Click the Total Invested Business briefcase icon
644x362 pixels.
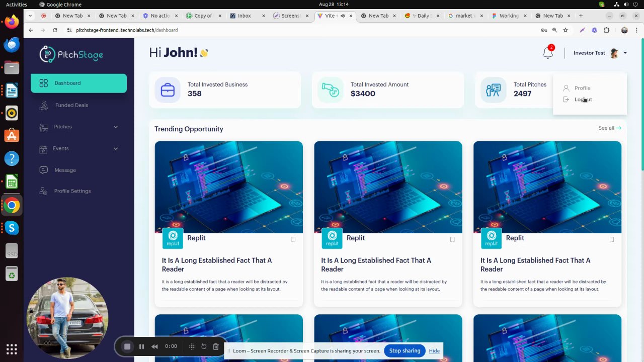point(168,90)
